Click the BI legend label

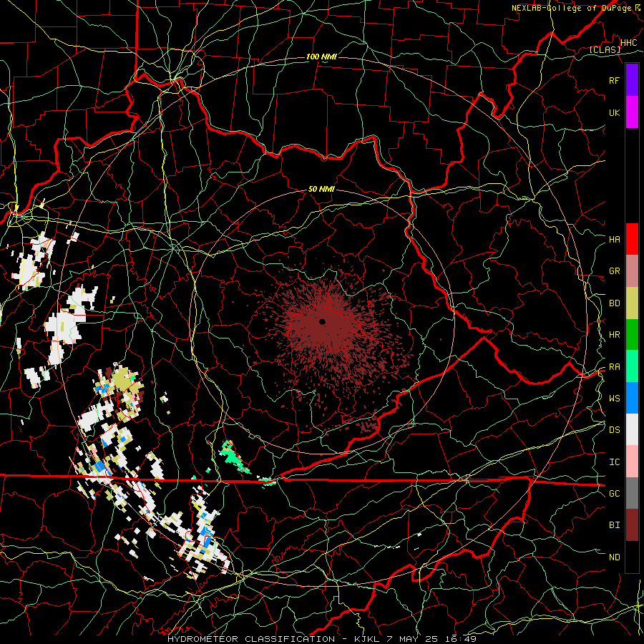[614, 525]
